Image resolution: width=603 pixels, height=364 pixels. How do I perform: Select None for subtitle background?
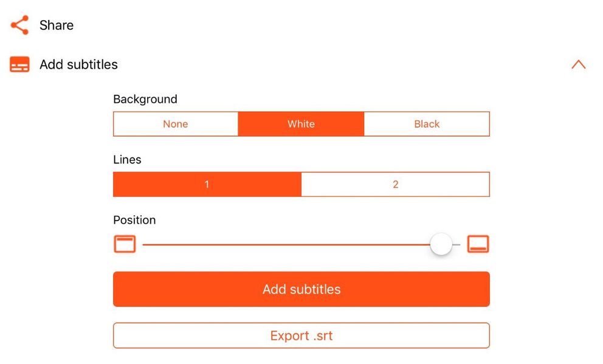tap(176, 124)
